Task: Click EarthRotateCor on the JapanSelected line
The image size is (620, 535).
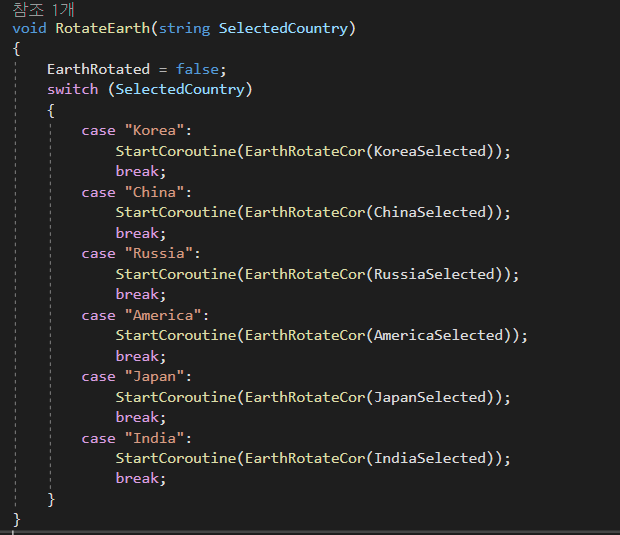Action: click(x=305, y=397)
